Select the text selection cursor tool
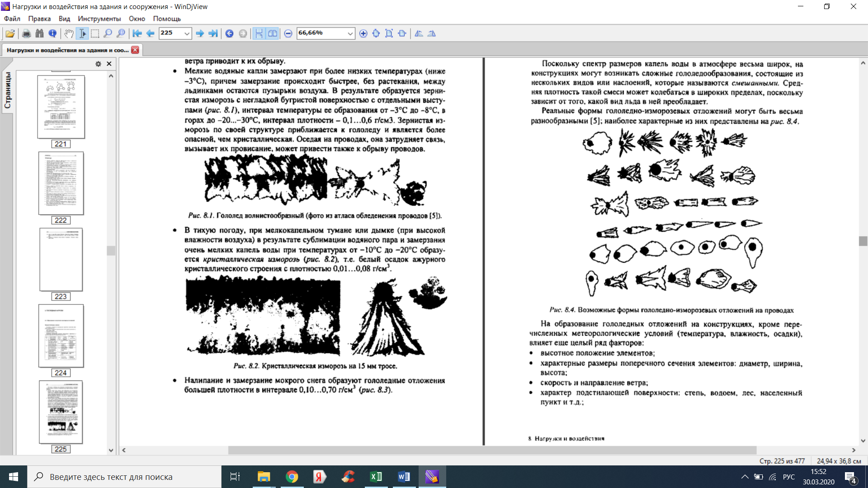Image resolution: width=868 pixels, height=488 pixels. 82,33
